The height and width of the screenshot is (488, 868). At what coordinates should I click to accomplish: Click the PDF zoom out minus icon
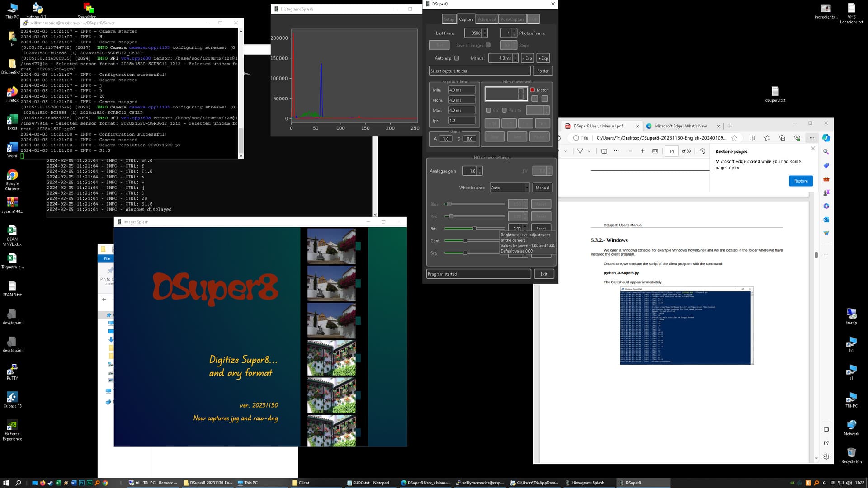pyautogui.click(x=630, y=151)
